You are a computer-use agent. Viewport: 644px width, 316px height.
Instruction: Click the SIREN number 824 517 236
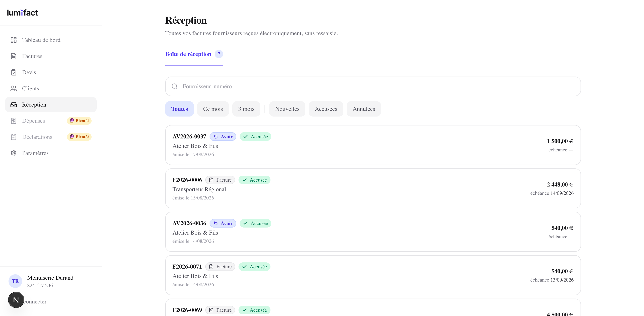click(x=40, y=285)
